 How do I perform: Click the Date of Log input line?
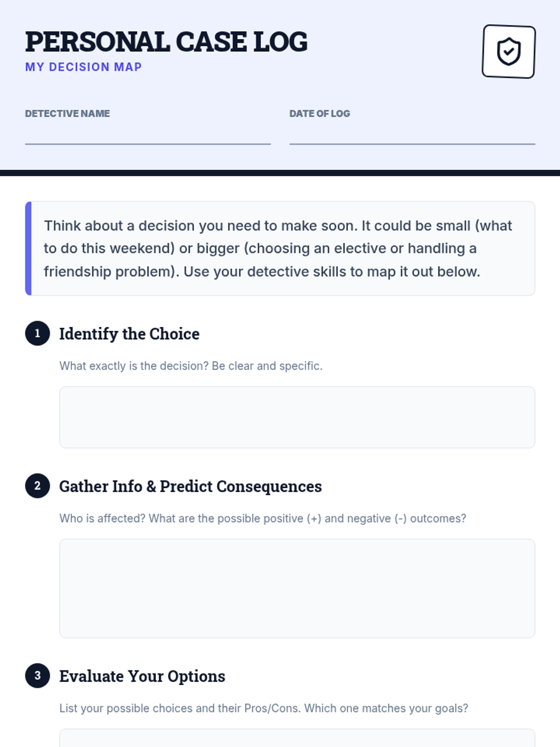pyautogui.click(x=412, y=135)
